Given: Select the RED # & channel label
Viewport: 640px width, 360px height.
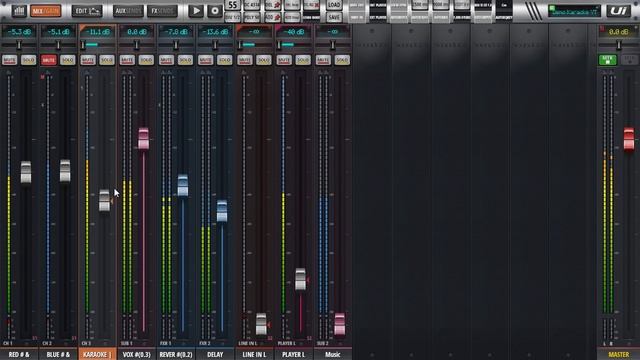Looking at the screenshot, I should 19,354.
